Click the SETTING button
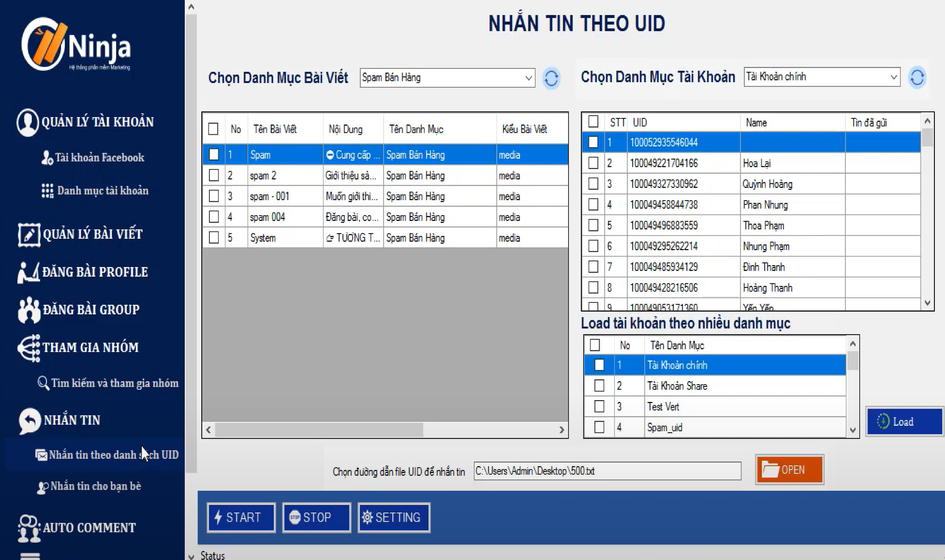945x560 pixels. click(x=394, y=517)
